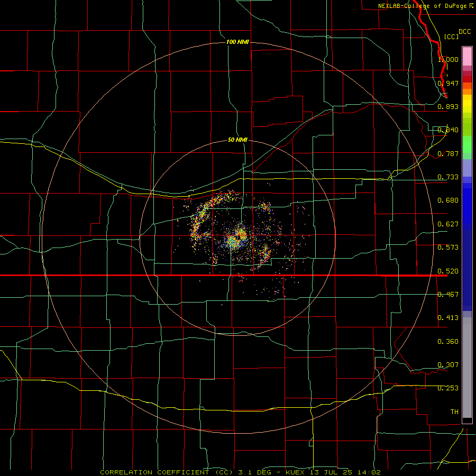Pick the dark red color bar segment
The width and height of the screenshot is (476, 476).
tap(467, 79)
